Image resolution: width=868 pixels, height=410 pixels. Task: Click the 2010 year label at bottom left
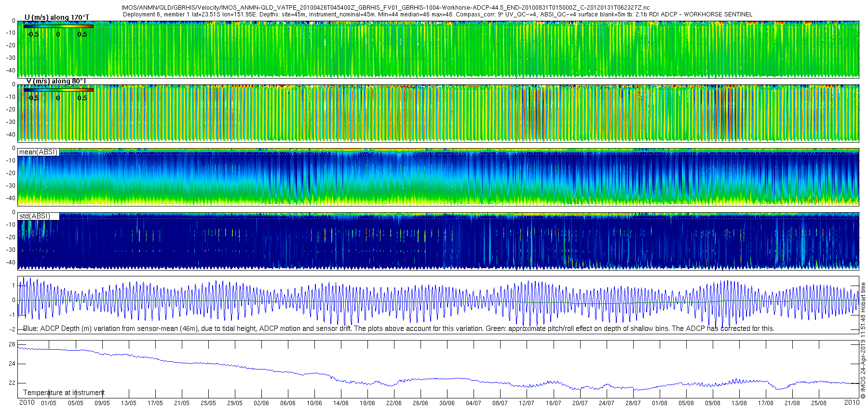point(27,402)
